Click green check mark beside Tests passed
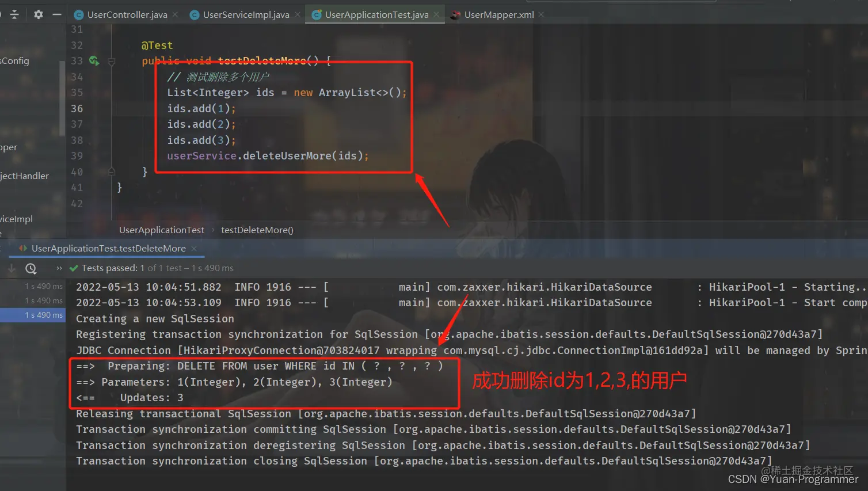The width and height of the screenshot is (868, 491). [x=74, y=268]
